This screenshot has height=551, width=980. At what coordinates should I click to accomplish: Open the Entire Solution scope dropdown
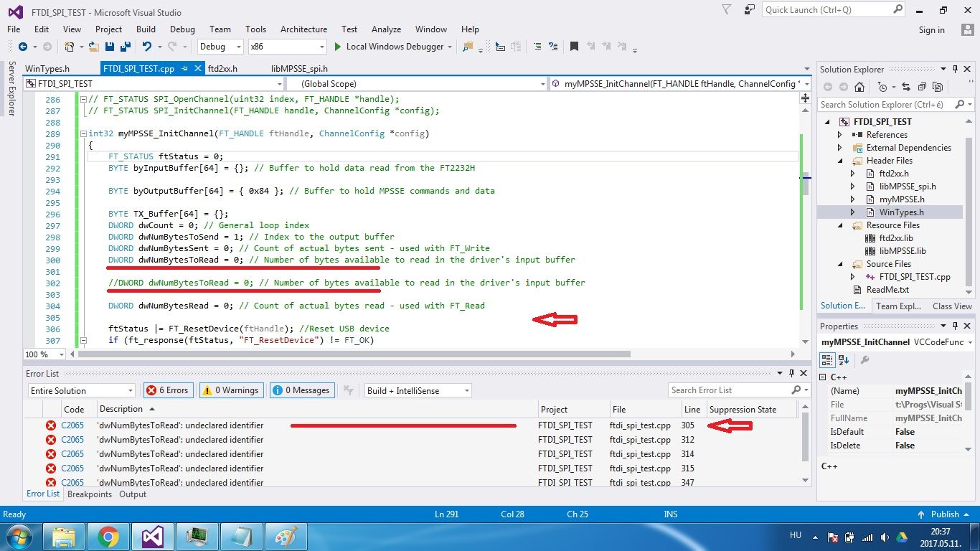click(81, 390)
